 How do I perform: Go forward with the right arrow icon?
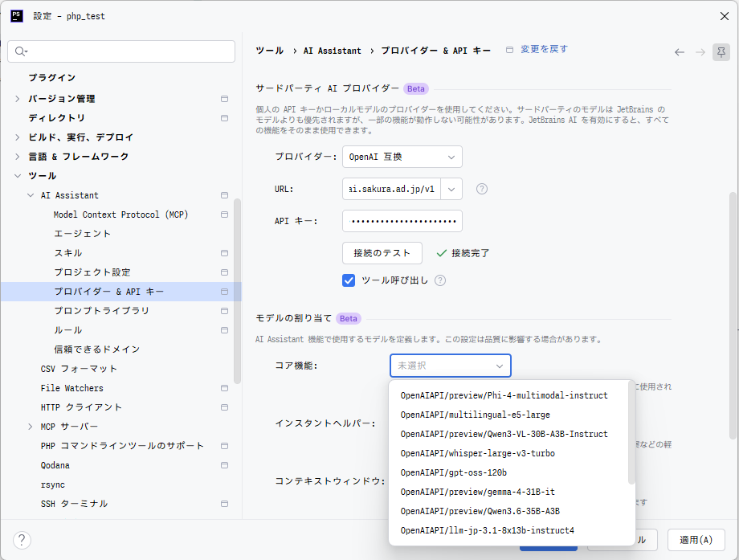pos(700,52)
